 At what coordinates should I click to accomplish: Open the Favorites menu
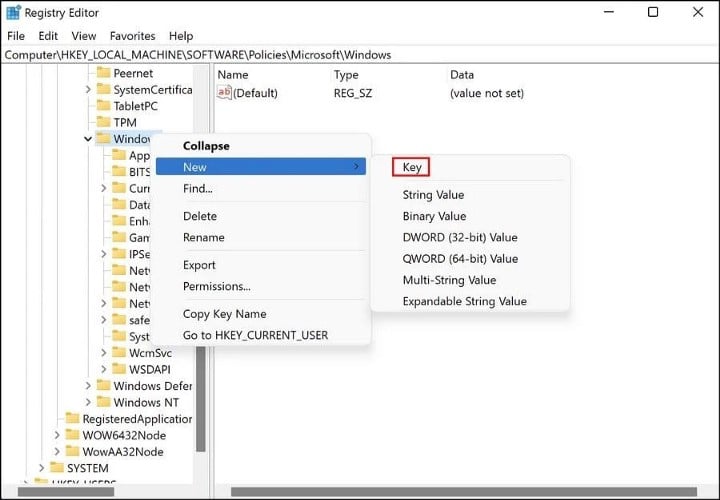(x=133, y=36)
